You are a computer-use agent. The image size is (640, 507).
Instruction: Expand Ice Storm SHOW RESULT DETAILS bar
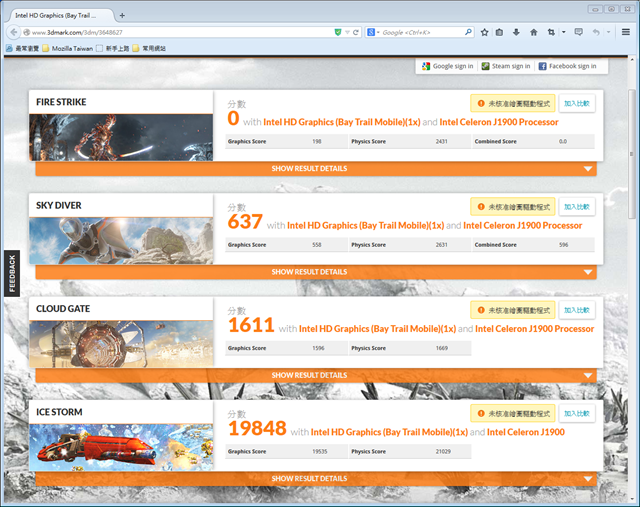(x=316, y=478)
